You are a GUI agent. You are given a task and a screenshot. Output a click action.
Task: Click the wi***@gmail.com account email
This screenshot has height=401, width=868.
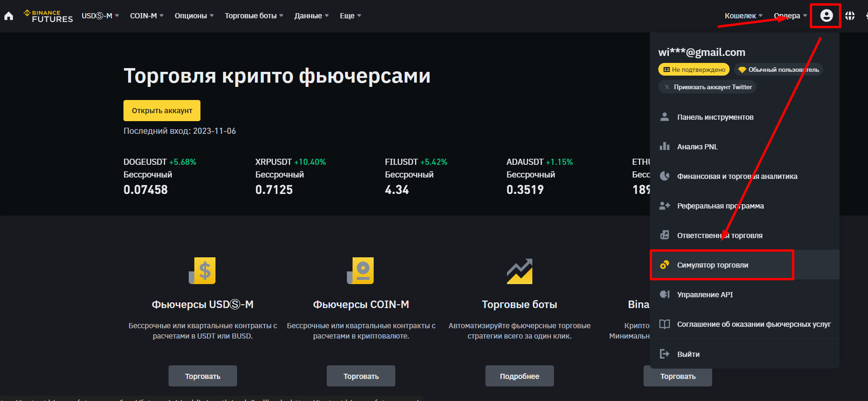702,52
